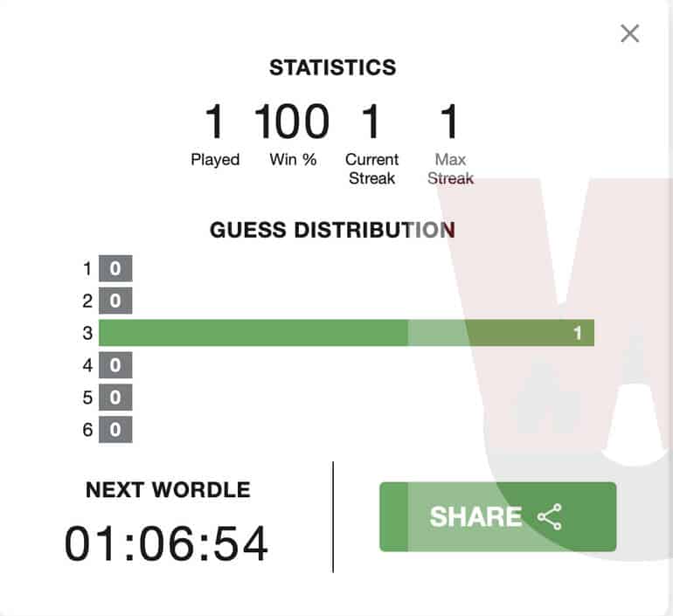Click the Max Streak label text
Viewport: 673px width, 616px height.
coord(450,169)
